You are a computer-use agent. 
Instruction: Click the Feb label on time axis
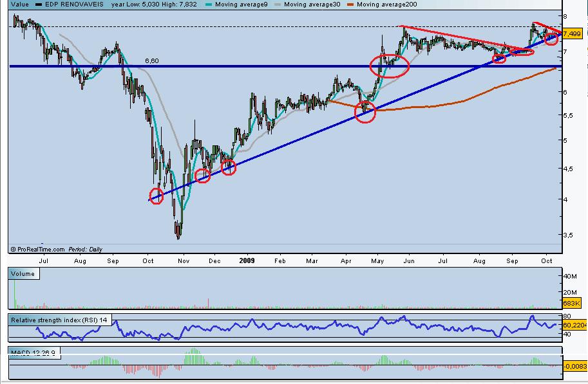tap(280, 261)
